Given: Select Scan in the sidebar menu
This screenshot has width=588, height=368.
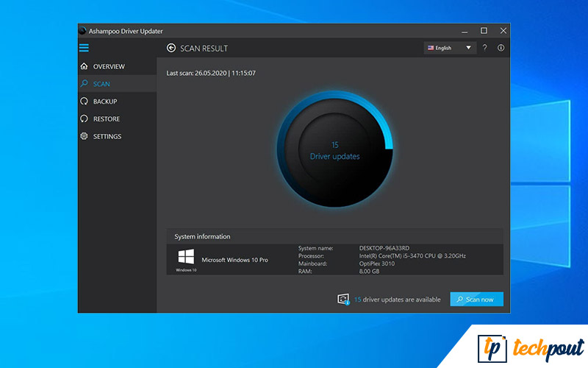Looking at the screenshot, I should pyautogui.click(x=101, y=84).
